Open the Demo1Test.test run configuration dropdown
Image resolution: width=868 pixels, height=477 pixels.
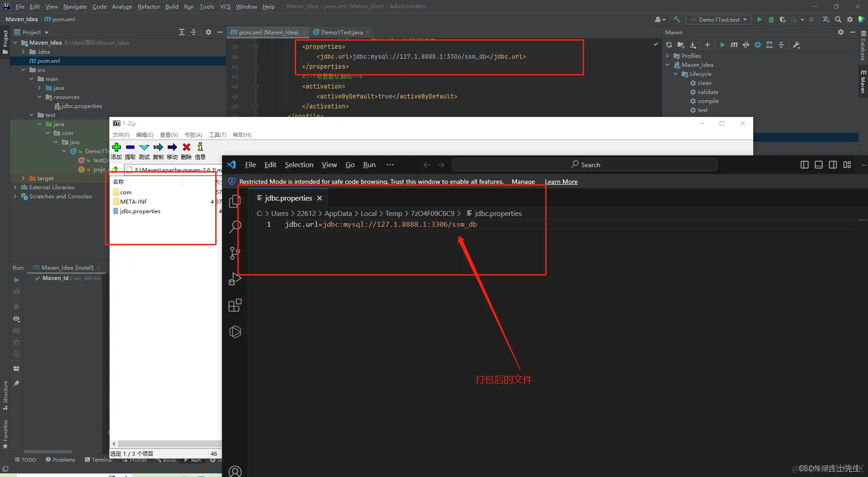(x=719, y=19)
